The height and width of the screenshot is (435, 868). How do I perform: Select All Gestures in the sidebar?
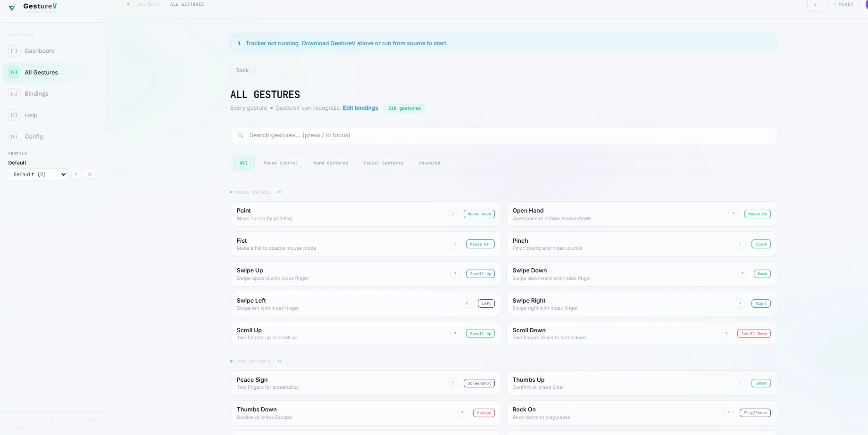pos(53,73)
